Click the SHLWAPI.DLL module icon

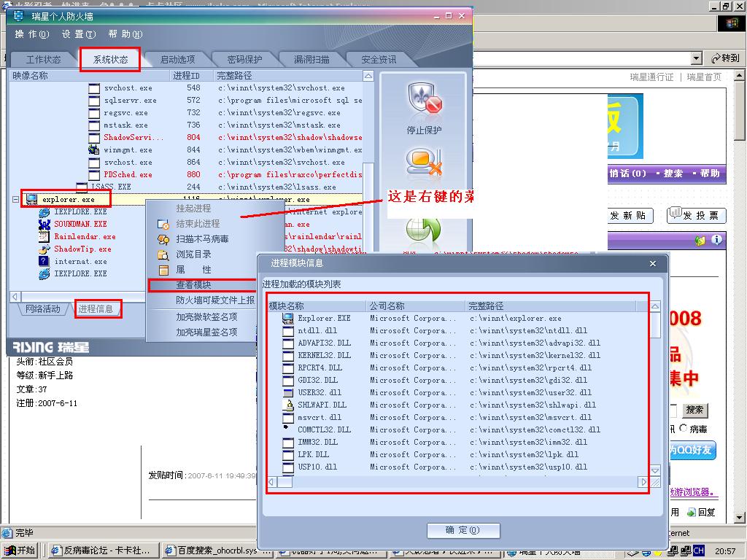click(x=287, y=405)
